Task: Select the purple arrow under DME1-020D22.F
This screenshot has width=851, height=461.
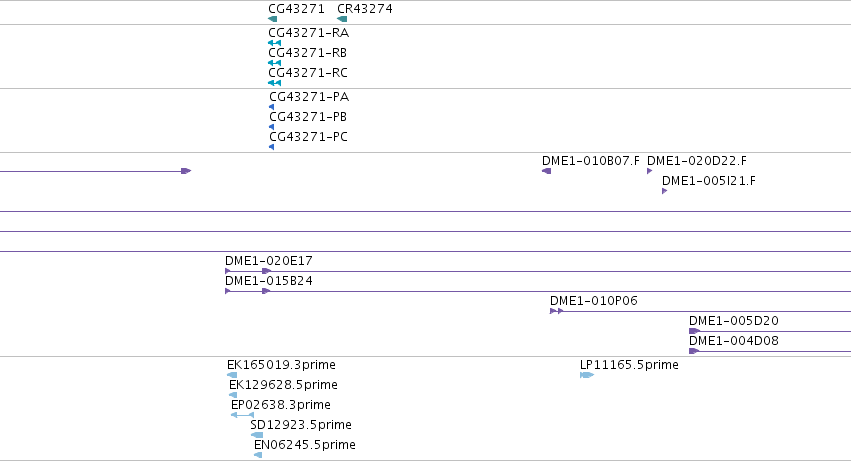Action: (650, 171)
